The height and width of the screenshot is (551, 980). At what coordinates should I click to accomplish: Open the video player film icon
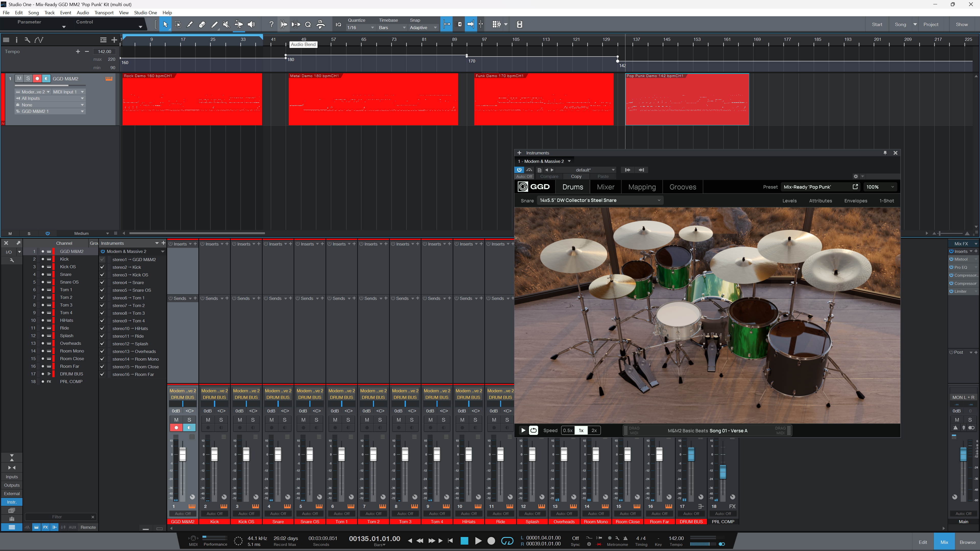519,24
